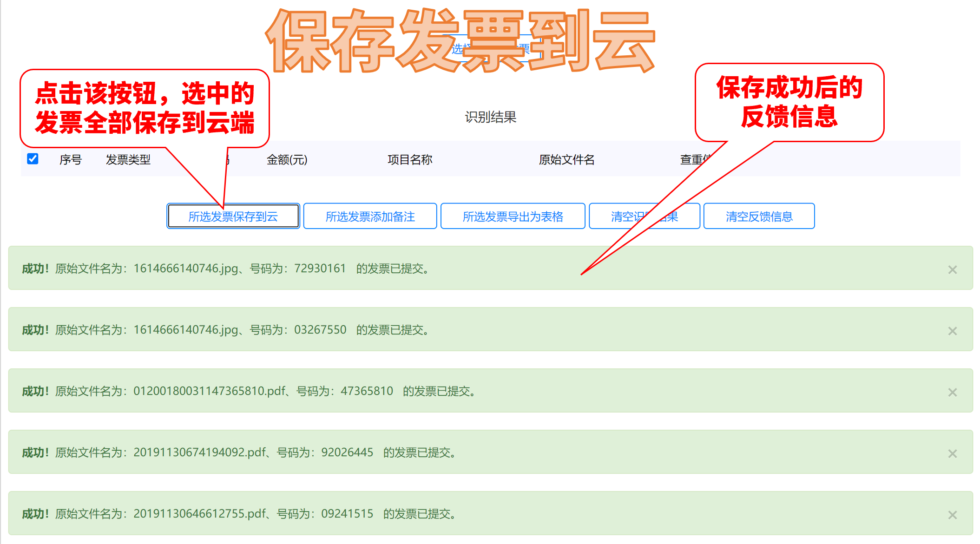The width and height of the screenshot is (980, 544).
Task: Click the 序号 column header
Action: [71, 160]
